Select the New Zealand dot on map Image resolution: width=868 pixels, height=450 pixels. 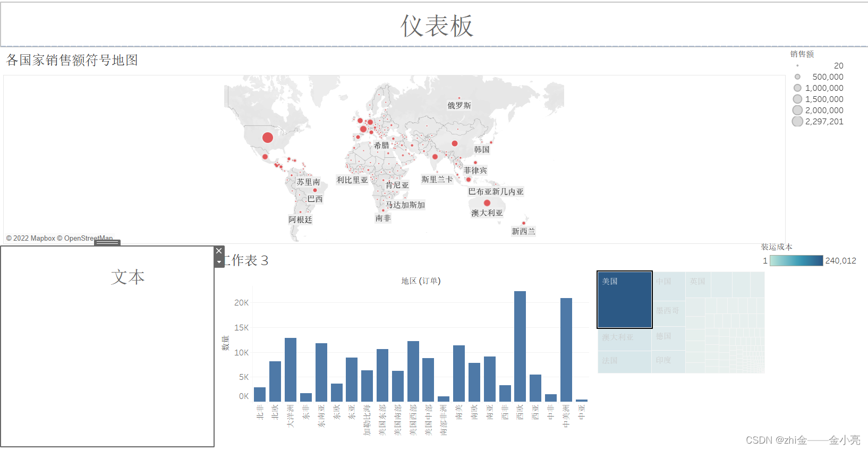pyautogui.click(x=524, y=223)
